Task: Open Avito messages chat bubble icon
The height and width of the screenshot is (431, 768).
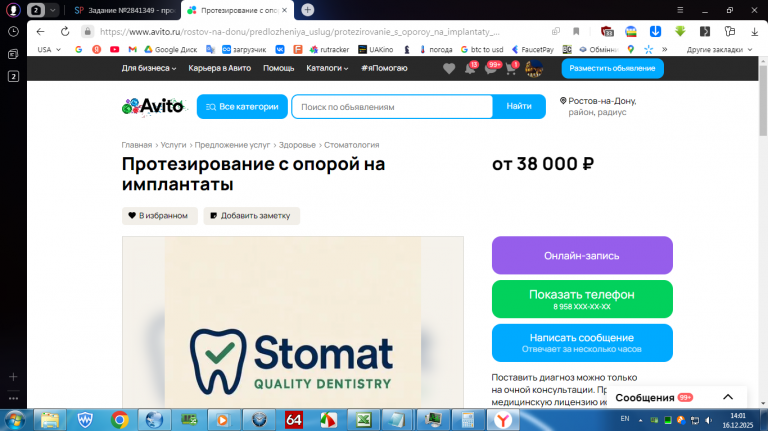Action: click(x=491, y=68)
